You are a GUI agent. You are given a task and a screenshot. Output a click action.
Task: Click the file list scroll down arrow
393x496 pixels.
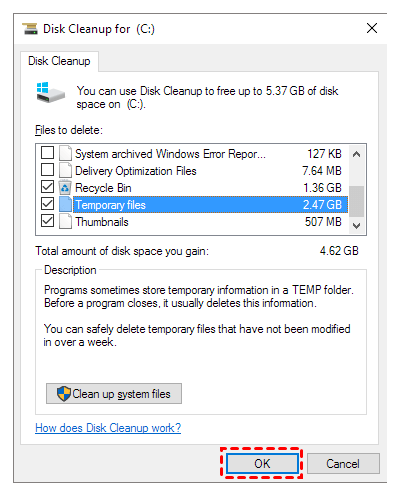click(356, 226)
